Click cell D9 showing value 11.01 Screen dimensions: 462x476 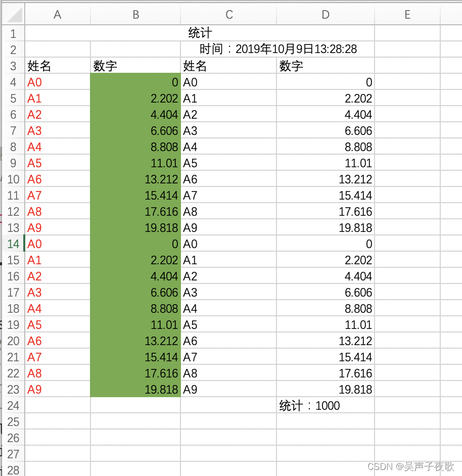(325, 163)
